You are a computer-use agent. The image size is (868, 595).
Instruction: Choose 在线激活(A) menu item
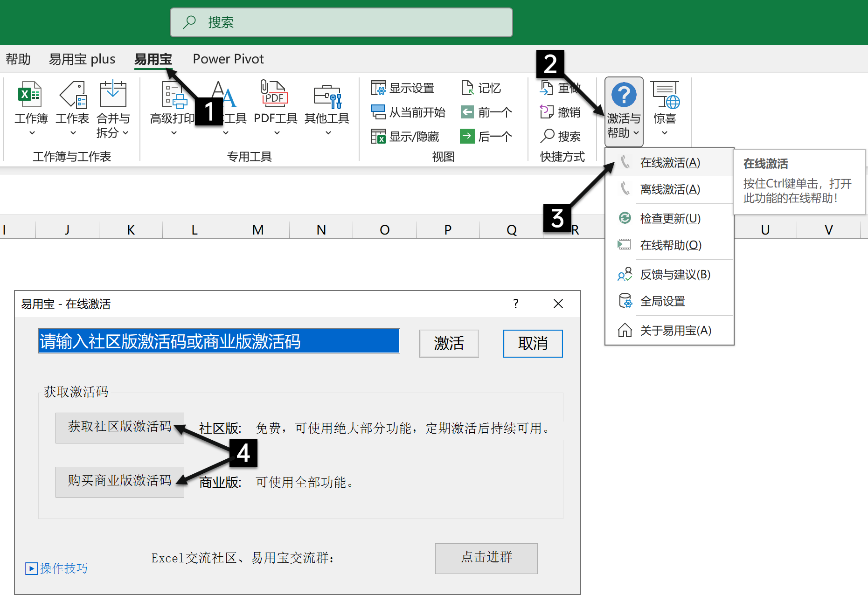coord(669,162)
